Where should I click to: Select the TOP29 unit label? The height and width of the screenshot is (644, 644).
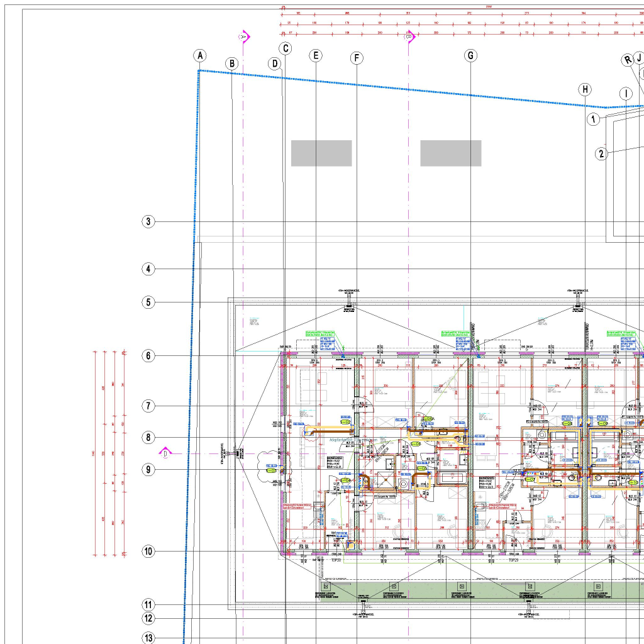pyautogui.click(x=513, y=559)
